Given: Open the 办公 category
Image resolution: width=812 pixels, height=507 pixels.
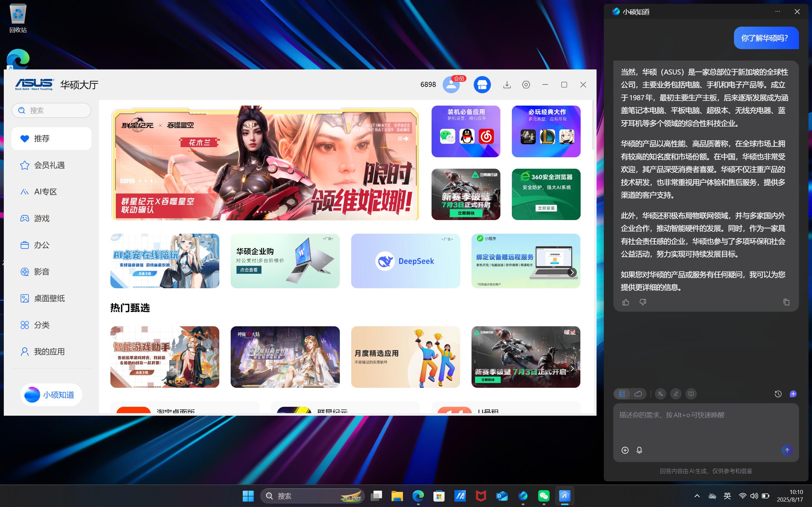Looking at the screenshot, I should [x=51, y=245].
